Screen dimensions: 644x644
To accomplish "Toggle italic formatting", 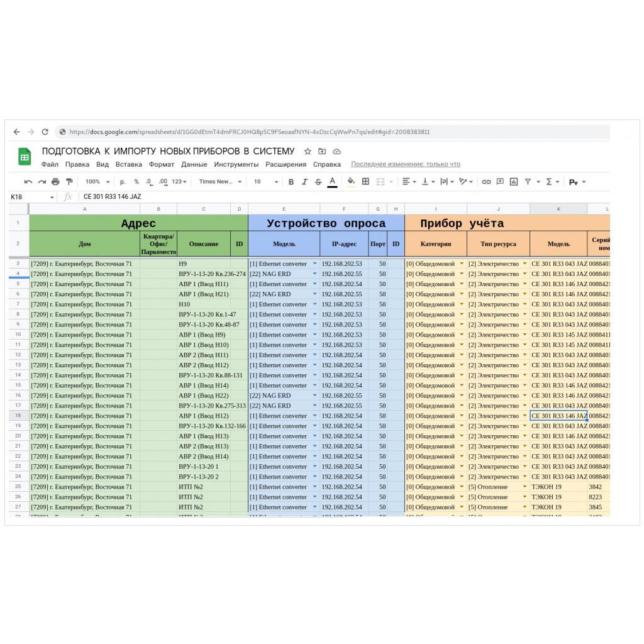I will pos(304,182).
